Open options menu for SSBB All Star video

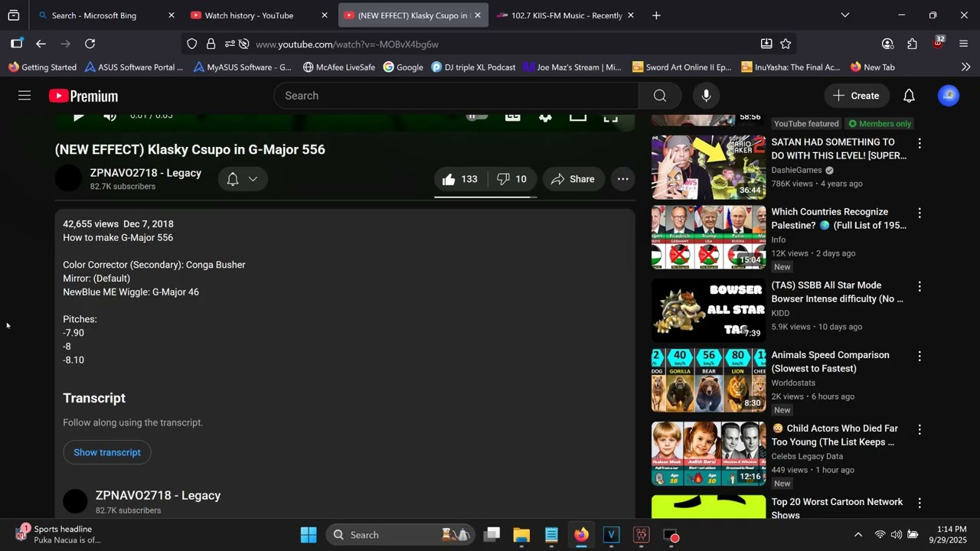click(x=920, y=286)
